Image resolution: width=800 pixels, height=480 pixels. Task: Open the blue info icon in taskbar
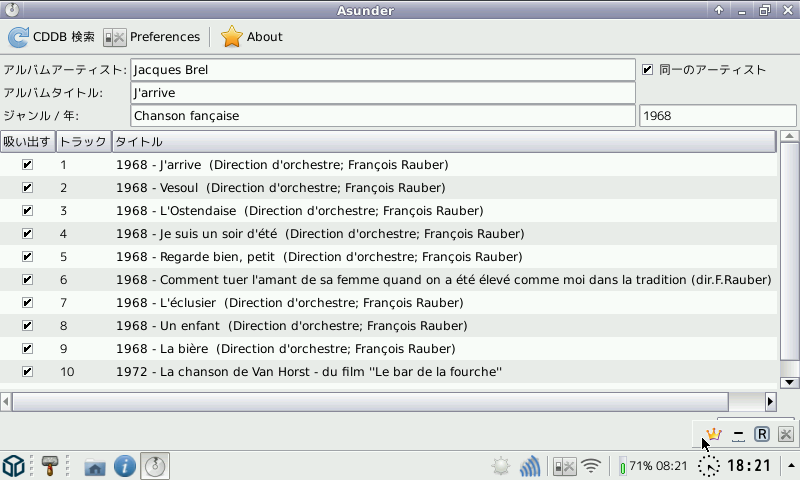[x=125, y=466]
